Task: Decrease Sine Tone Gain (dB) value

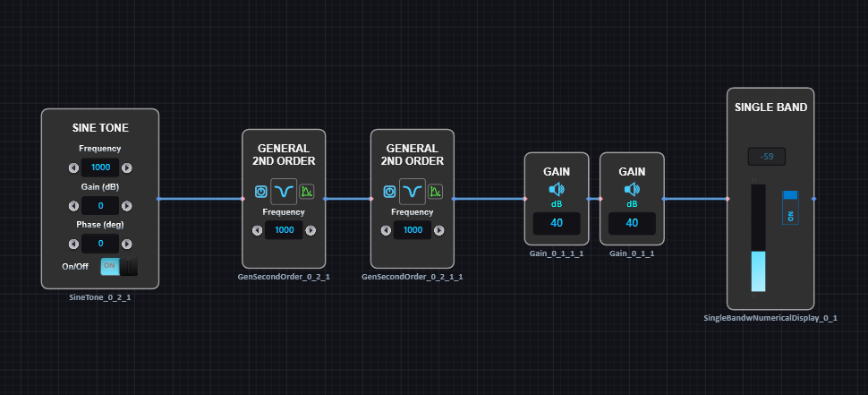Action: coord(73,206)
